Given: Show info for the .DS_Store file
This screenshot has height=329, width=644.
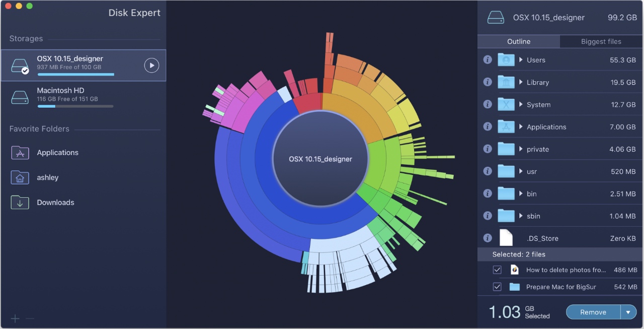Looking at the screenshot, I should click(487, 238).
